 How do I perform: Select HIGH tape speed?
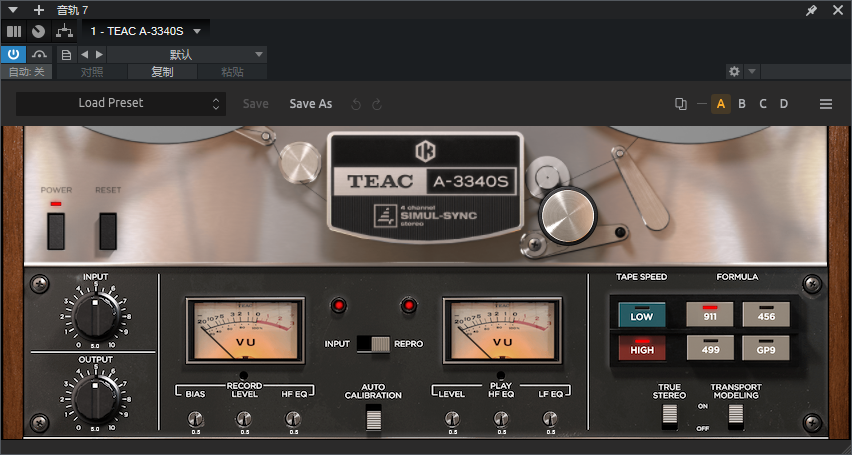coord(642,348)
